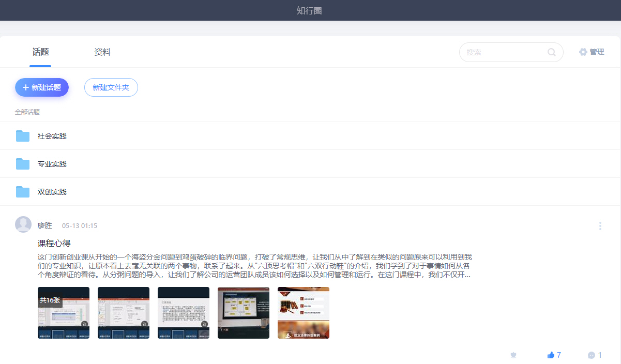
Task: Click the blue folder icon beside 社会实践
Action: 23,135
